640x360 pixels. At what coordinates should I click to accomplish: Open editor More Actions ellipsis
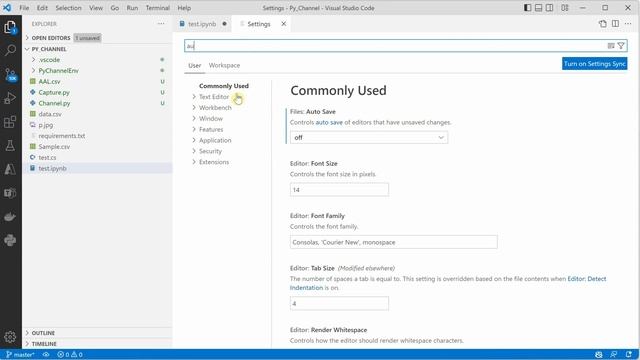628,24
